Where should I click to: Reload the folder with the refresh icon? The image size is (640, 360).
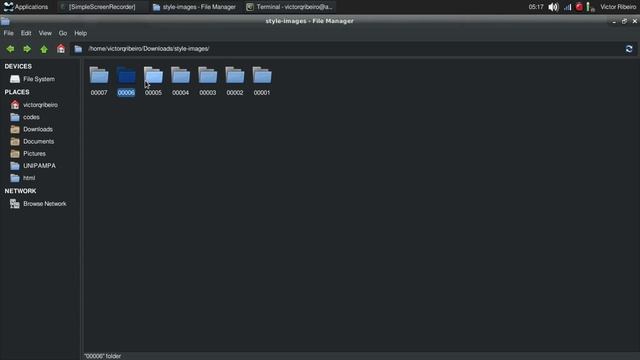pos(629,49)
